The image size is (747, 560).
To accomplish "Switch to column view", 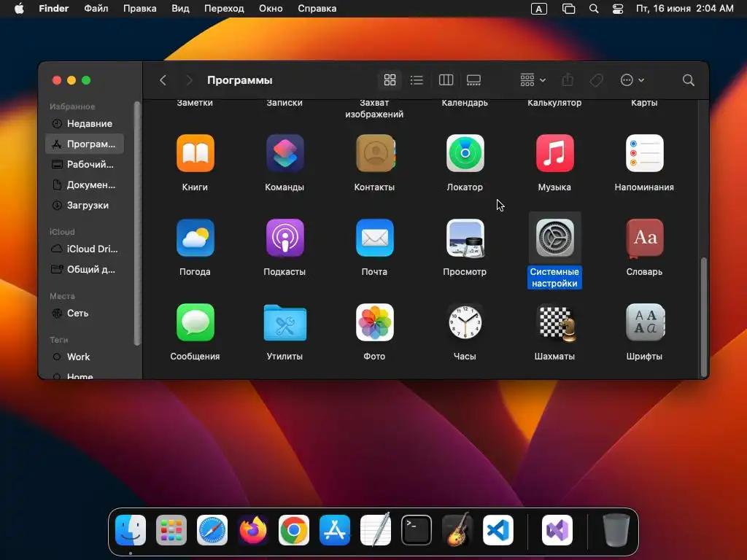I will coord(446,80).
